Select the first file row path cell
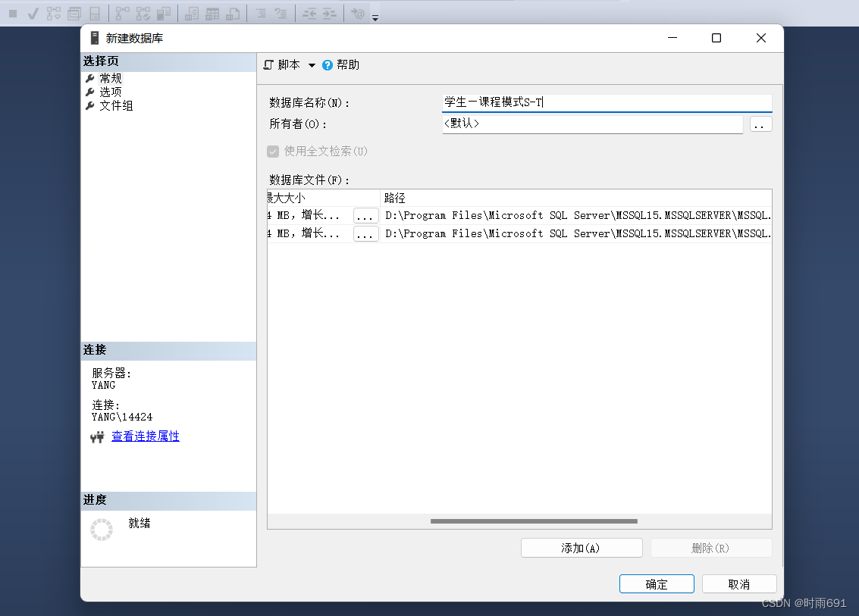 tap(575, 216)
